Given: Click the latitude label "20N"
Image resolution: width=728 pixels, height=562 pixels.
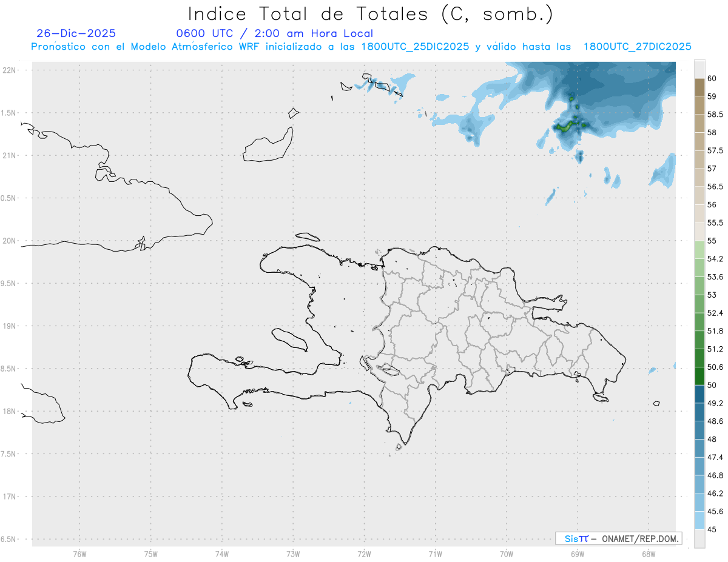Looking at the screenshot, I should coord(10,241).
